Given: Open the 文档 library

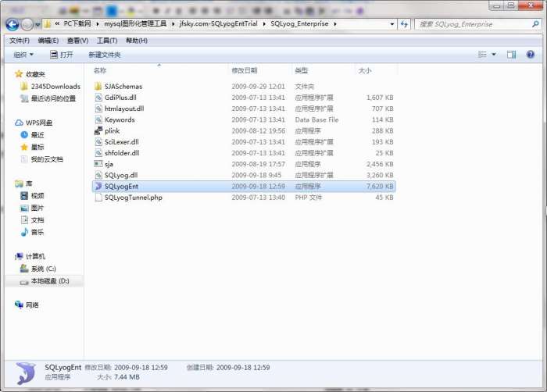Looking at the screenshot, I should (x=33, y=220).
